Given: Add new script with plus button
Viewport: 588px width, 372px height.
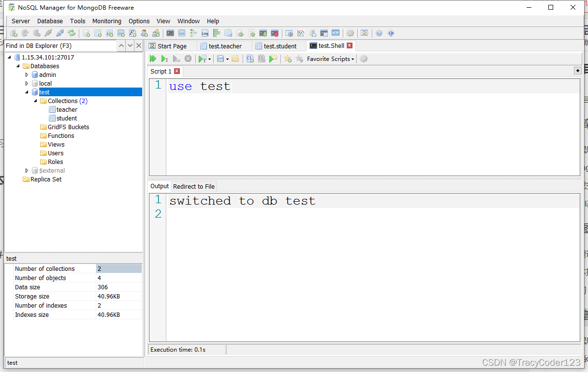Looking at the screenshot, I should coord(577,71).
